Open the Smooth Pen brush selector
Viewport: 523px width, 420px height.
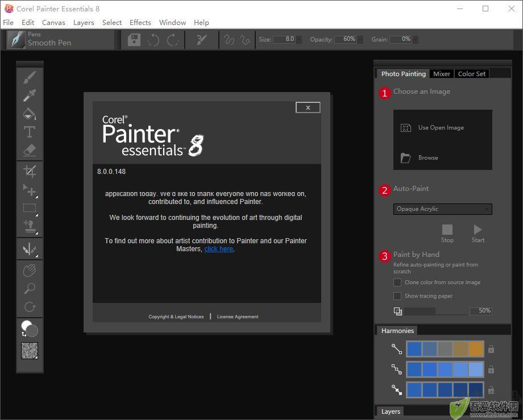click(60, 39)
